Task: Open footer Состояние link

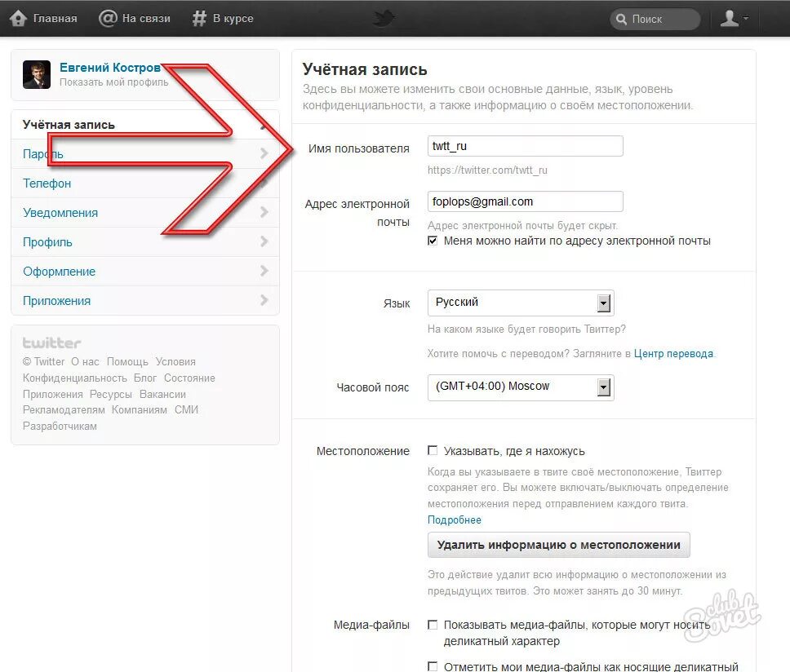Action: coord(189,378)
